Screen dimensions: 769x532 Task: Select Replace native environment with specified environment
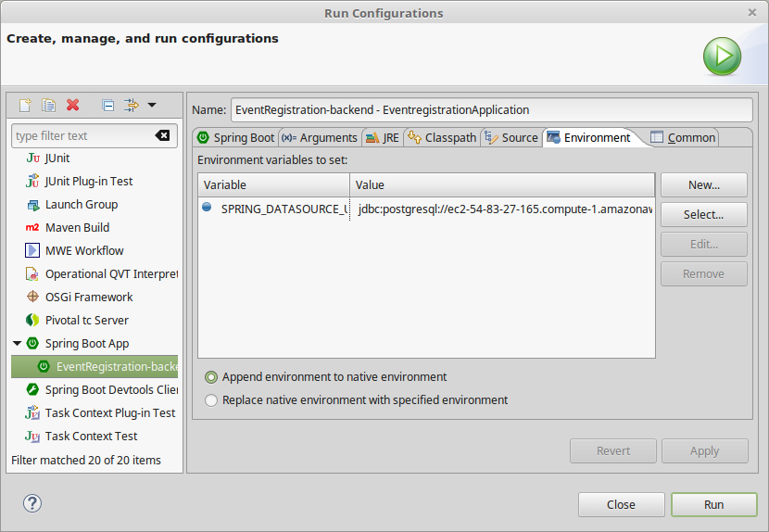212,400
